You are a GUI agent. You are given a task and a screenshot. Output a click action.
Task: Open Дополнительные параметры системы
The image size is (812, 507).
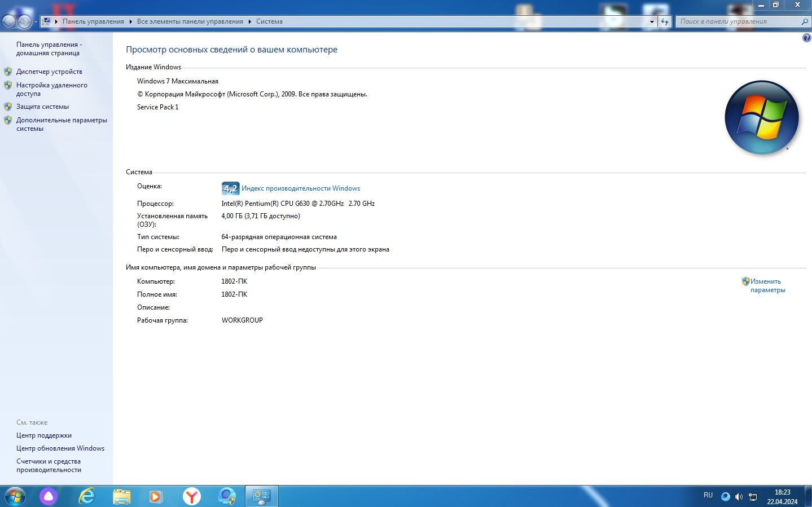pos(62,124)
